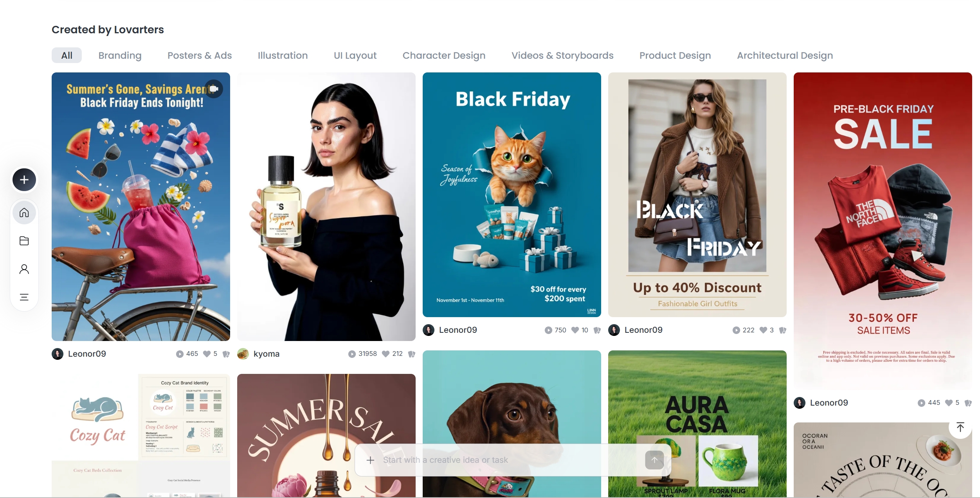Like the kyoma perfume post heart
The image size is (980, 498).
386,354
